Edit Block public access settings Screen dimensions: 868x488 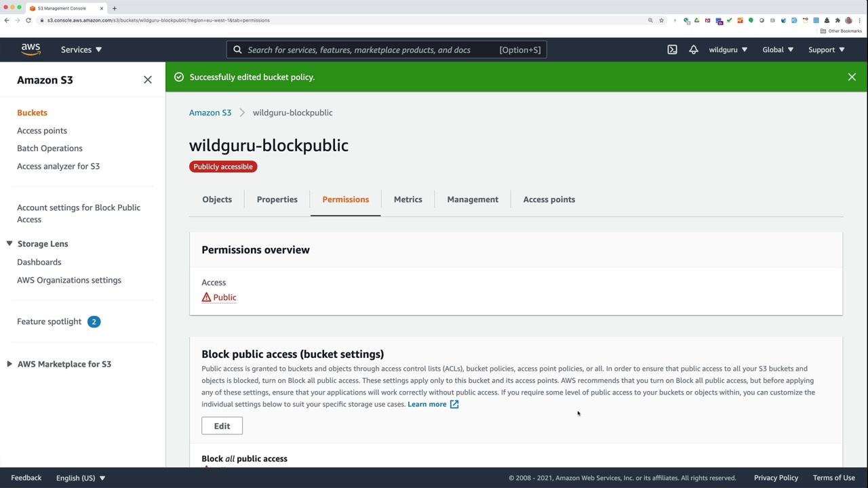pos(222,426)
